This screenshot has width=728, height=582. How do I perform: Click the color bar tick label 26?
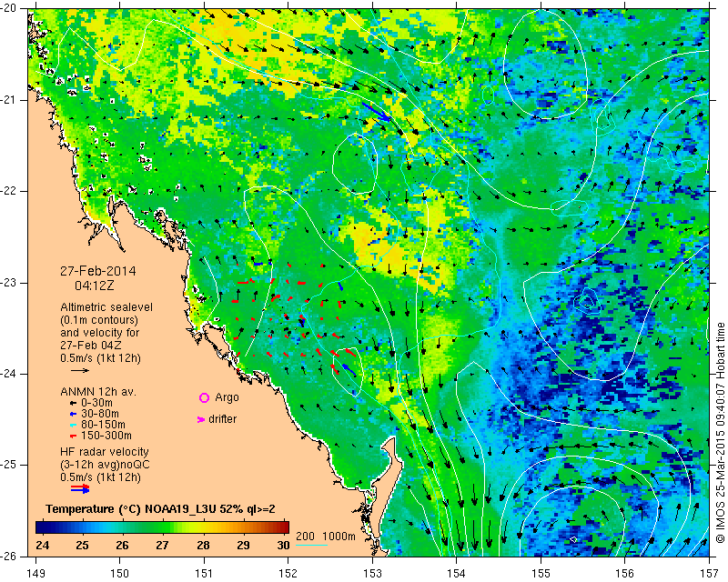(122, 545)
